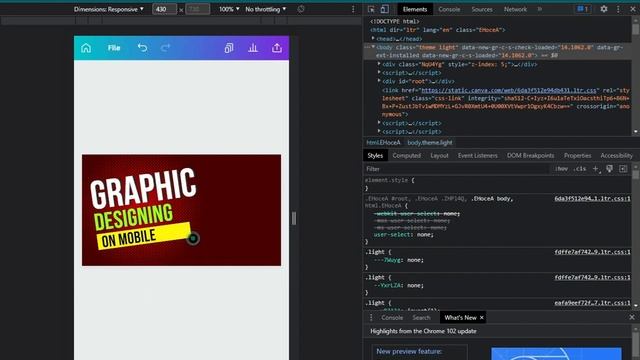
Task: Open the 100% zoom dropdown
Action: click(229, 9)
